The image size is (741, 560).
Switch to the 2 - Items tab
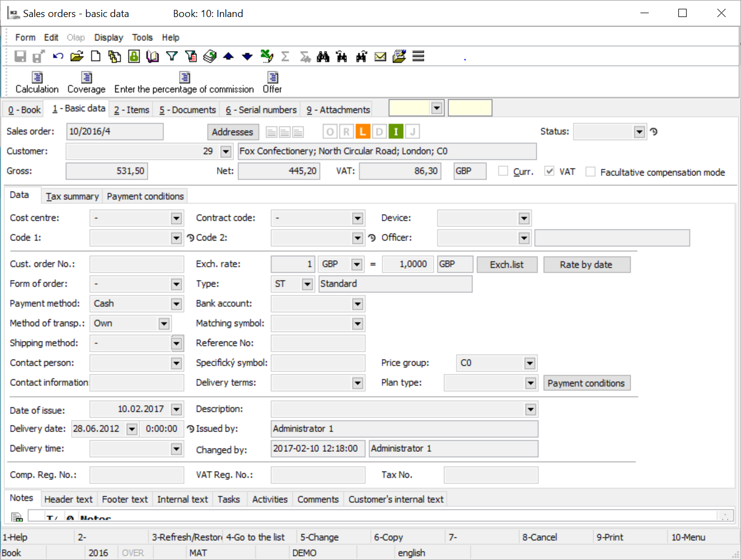[131, 110]
